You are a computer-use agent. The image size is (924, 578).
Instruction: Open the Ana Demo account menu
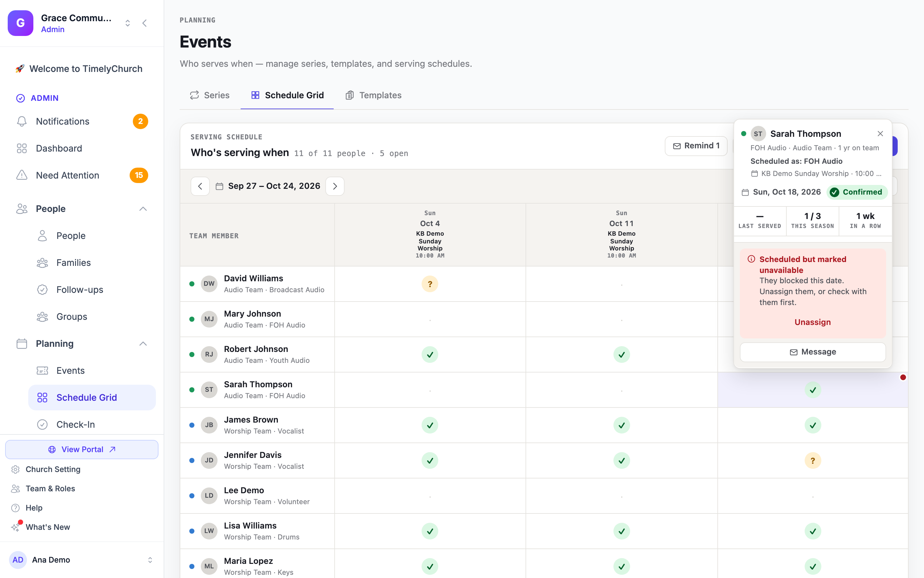[x=82, y=560]
